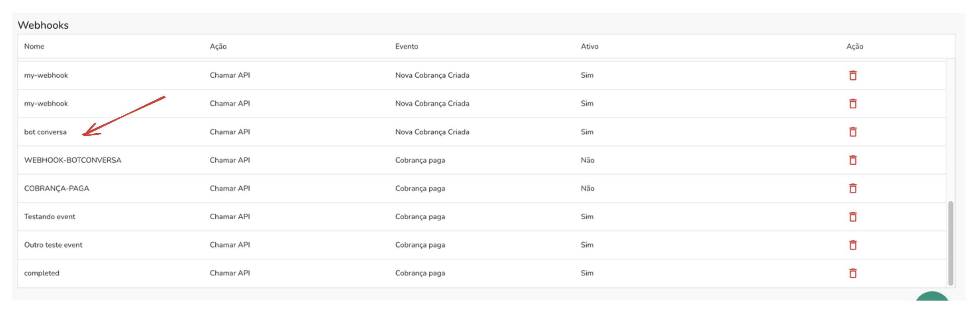Remove the completed webhook with trash icon
This screenshot has width=980, height=315.
[x=853, y=273]
